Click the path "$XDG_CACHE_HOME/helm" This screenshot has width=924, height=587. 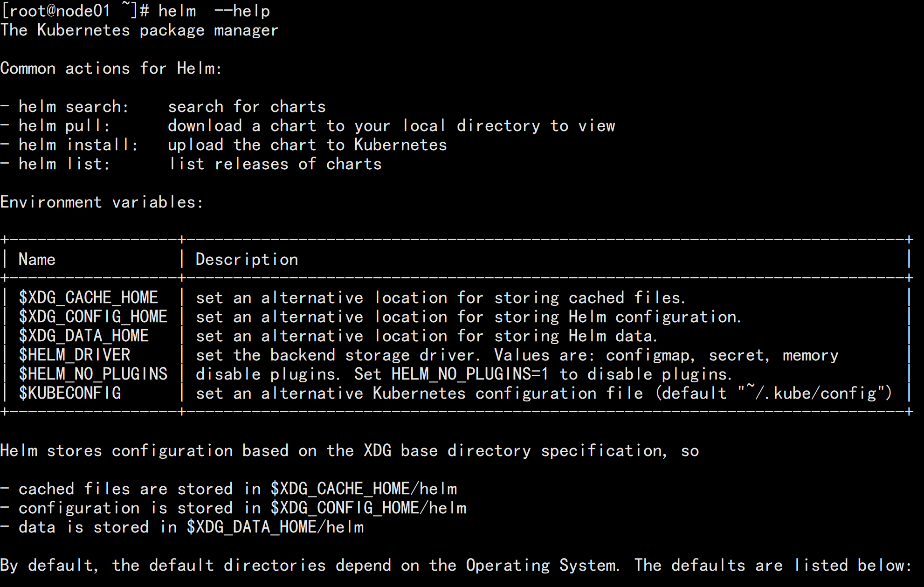point(364,489)
